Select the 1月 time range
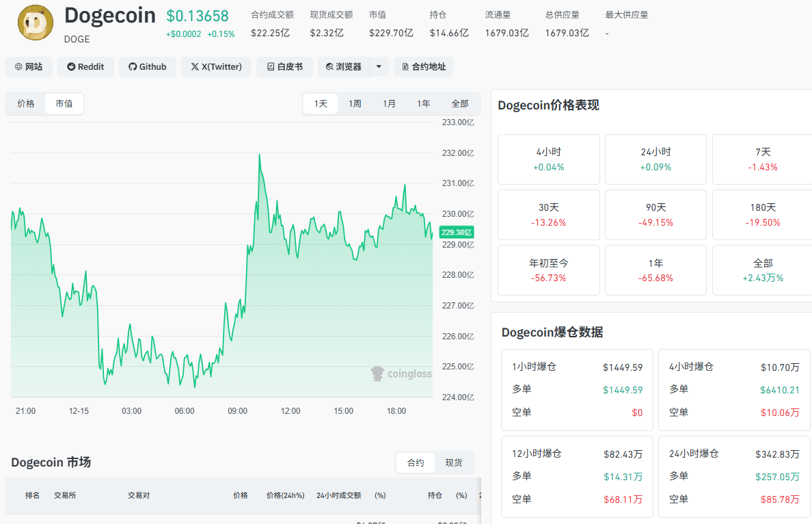Viewport: 812px width, 524px height. click(x=389, y=104)
